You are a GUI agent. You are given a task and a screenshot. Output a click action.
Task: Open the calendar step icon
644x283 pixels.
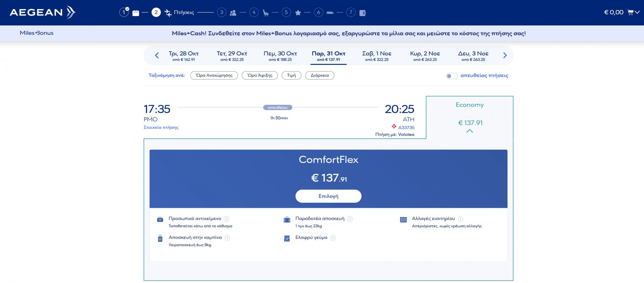click(136, 13)
